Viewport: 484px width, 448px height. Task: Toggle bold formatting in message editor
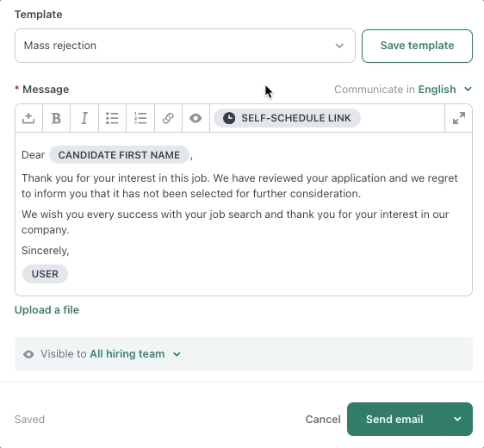tap(56, 118)
